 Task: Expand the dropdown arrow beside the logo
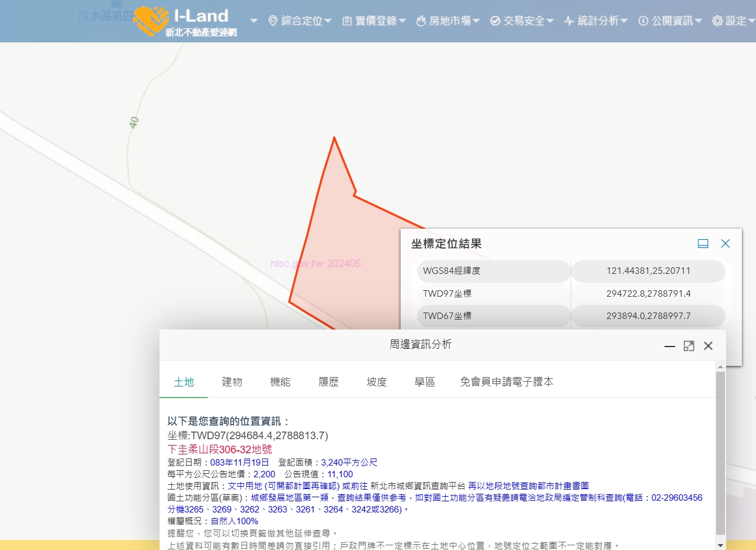[253, 21]
